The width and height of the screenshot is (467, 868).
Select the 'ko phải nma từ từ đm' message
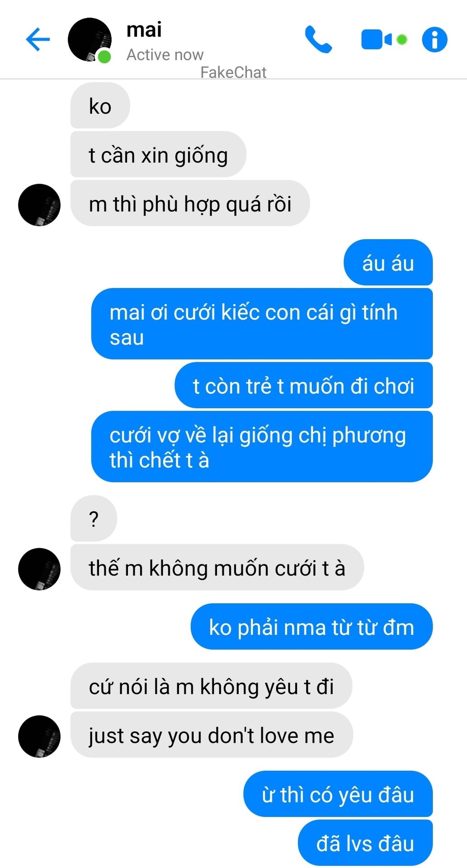coord(311,627)
